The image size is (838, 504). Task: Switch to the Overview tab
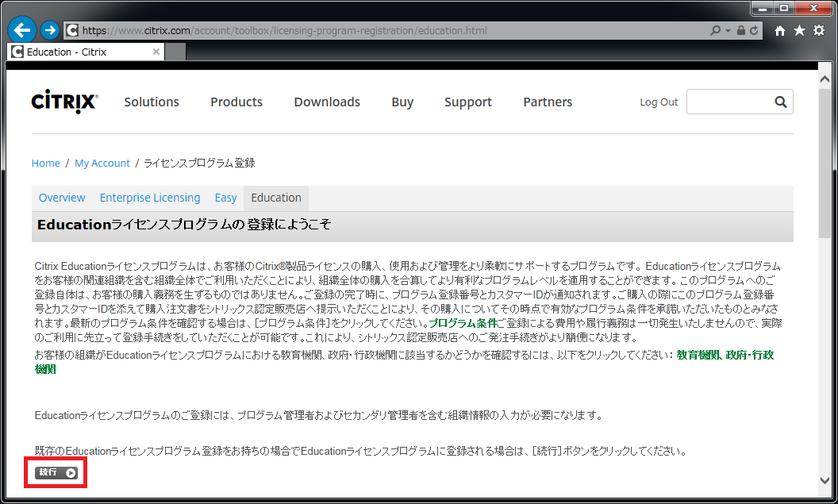pyautogui.click(x=62, y=198)
